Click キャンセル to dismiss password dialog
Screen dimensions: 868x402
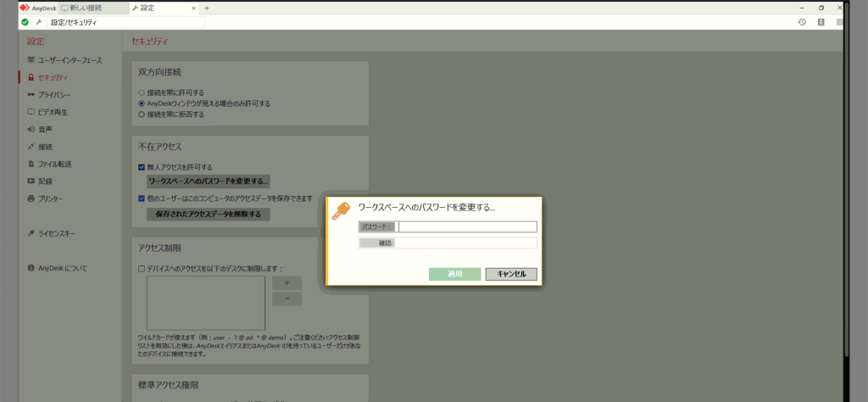(511, 274)
